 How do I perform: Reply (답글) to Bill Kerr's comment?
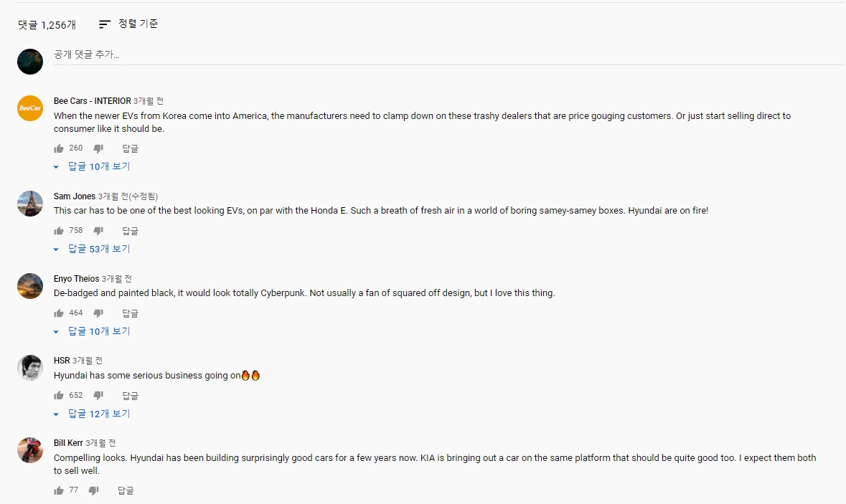tap(126, 490)
